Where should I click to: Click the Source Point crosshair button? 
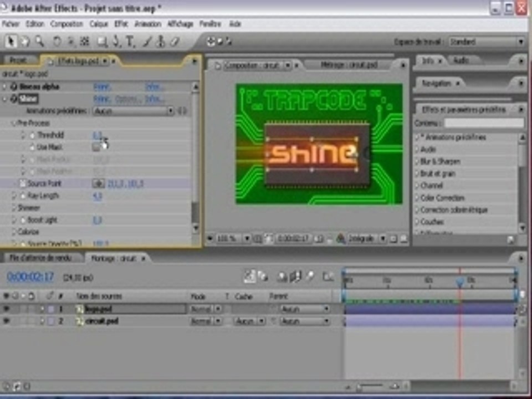pyautogui.click(x=98, y=183)
